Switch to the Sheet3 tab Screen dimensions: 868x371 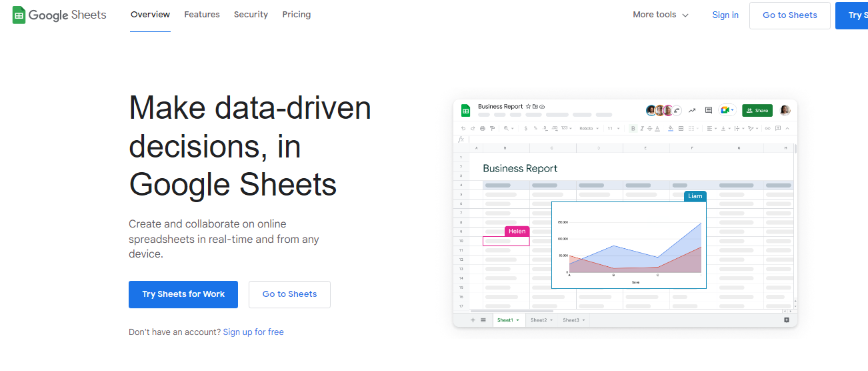[573, 320]
